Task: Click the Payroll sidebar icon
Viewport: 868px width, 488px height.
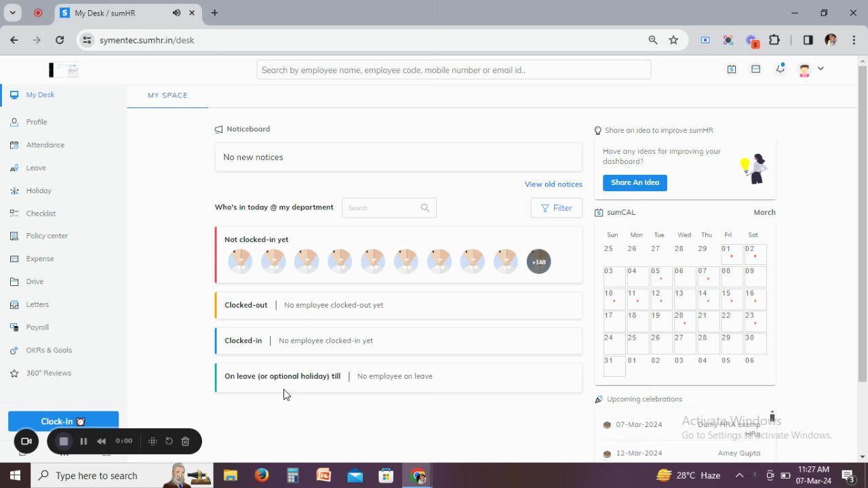Action: 14,327
